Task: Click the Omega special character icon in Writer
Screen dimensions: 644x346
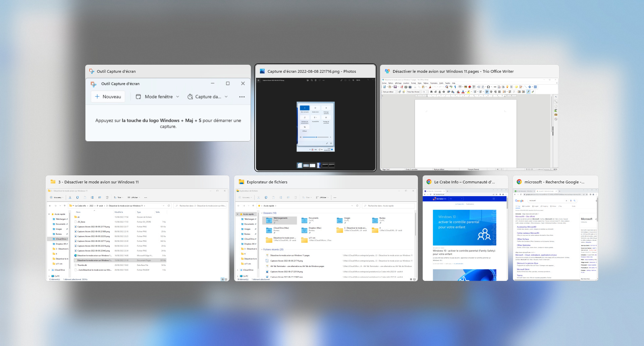Action: (x=488, y=87)
